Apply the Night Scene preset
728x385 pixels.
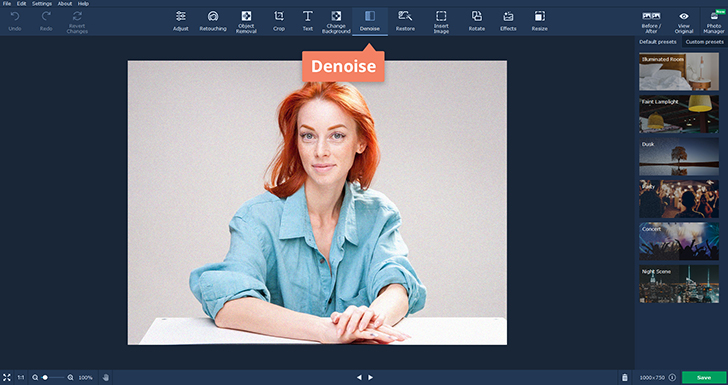(679, 284)
